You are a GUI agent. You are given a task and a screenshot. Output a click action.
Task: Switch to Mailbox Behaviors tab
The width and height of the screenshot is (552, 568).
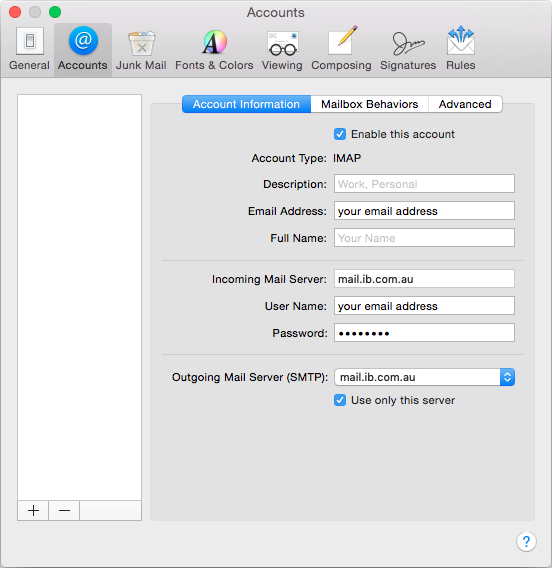[369, 104]
